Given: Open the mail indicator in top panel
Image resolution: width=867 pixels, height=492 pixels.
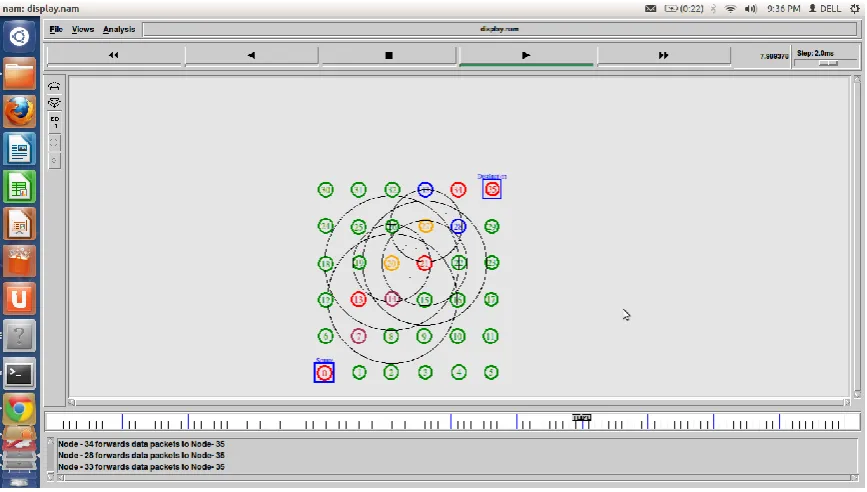Looking at the screenshot, I should (651, 8).
